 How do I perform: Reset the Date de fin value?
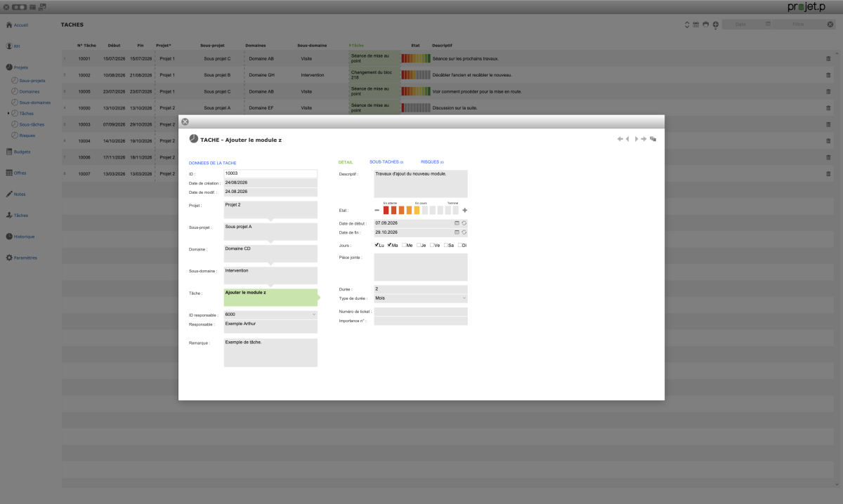(464, 232)
